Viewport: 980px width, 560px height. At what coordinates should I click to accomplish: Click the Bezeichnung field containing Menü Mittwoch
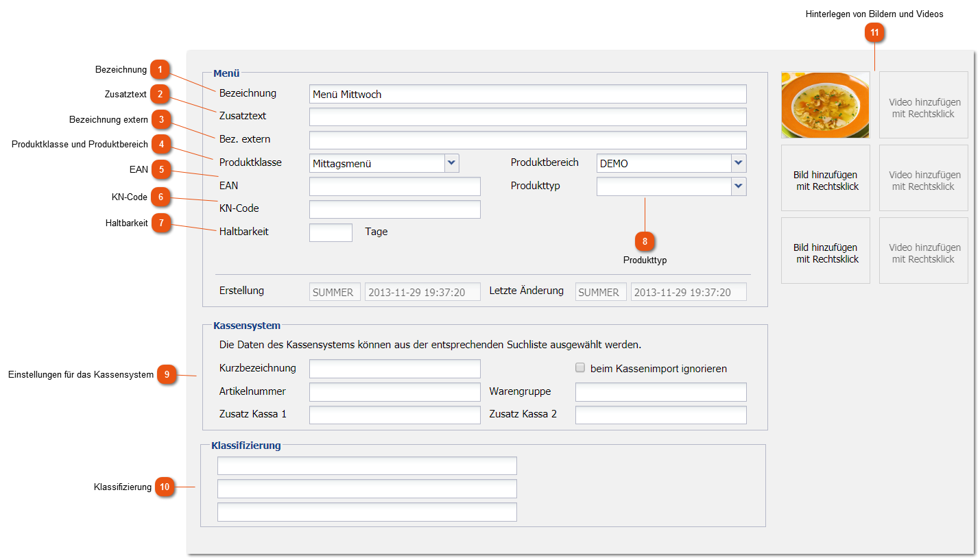tap(527, 94)
